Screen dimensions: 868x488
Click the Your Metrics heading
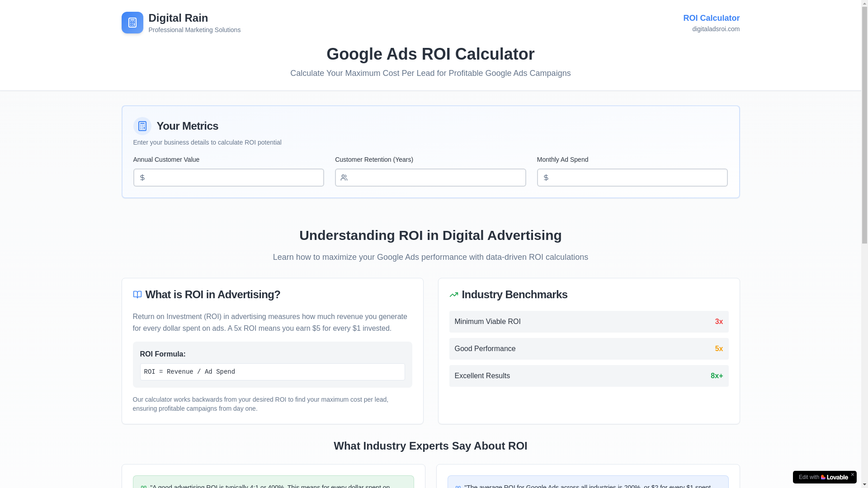click(187, 126)
